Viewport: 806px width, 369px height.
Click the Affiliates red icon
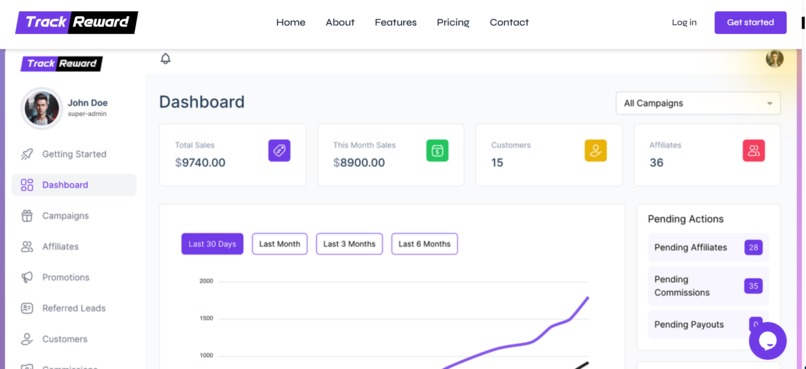tap(754, 151)
